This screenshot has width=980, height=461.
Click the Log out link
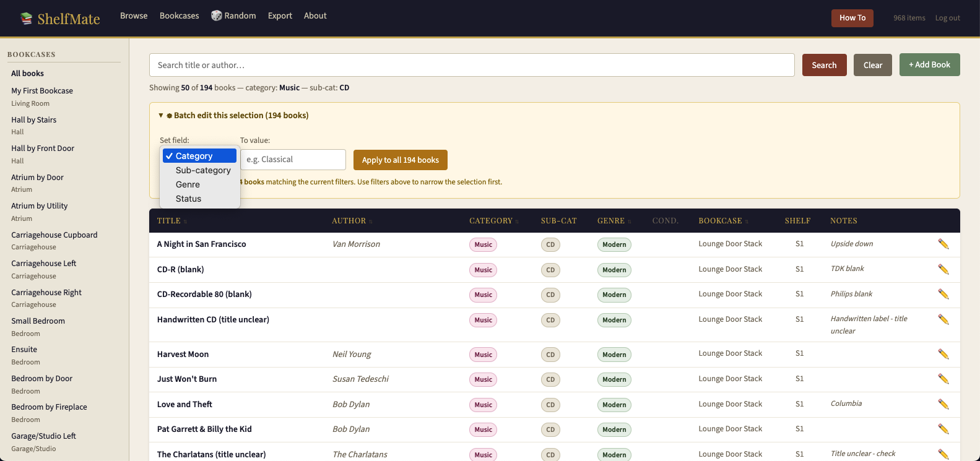(947, 18)
